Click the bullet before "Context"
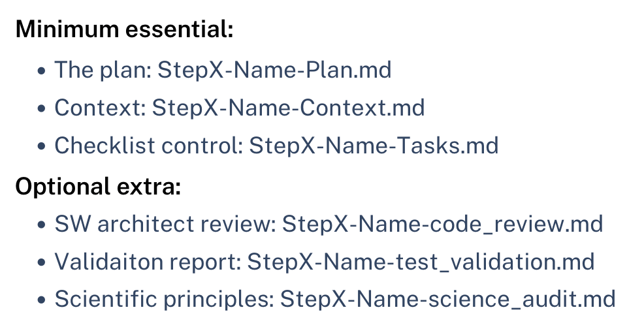The height and width of the screenshot is (329, 644). click(41, 108)
